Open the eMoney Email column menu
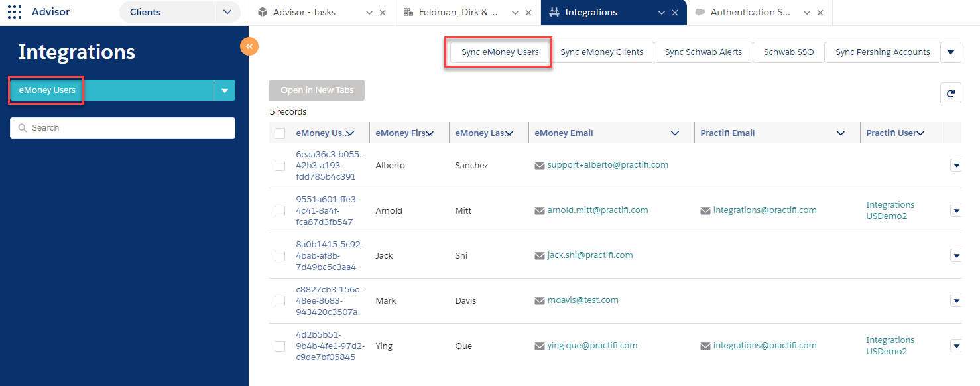 click(675, 133)
